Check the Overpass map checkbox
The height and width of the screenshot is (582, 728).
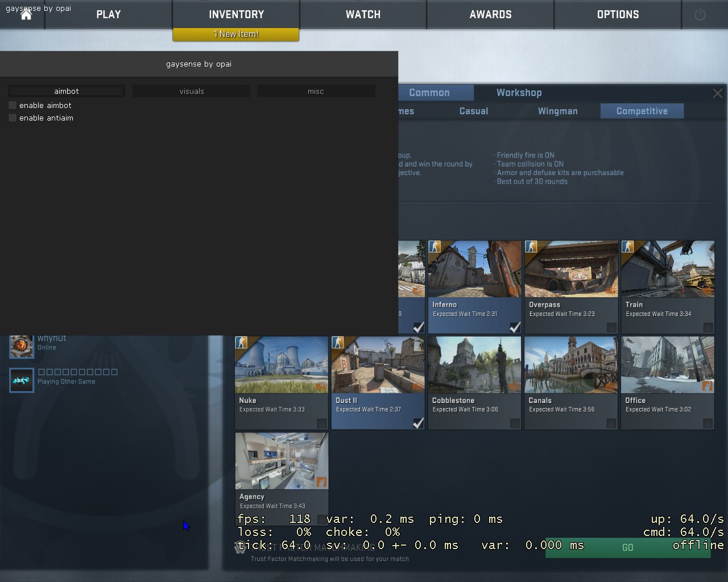[611, 327]
